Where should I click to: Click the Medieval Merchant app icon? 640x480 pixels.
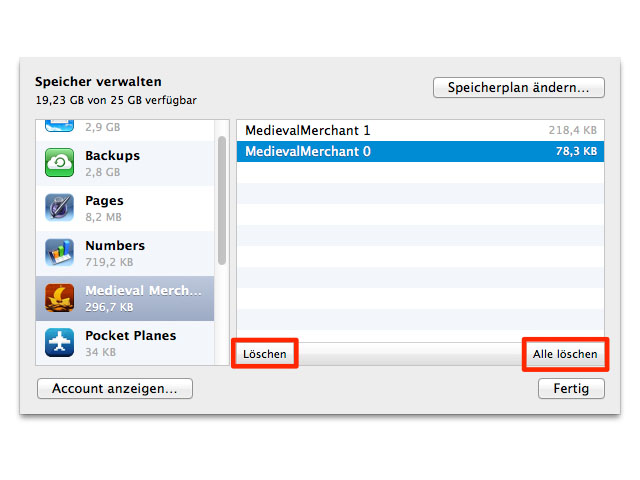coord(59,298)
